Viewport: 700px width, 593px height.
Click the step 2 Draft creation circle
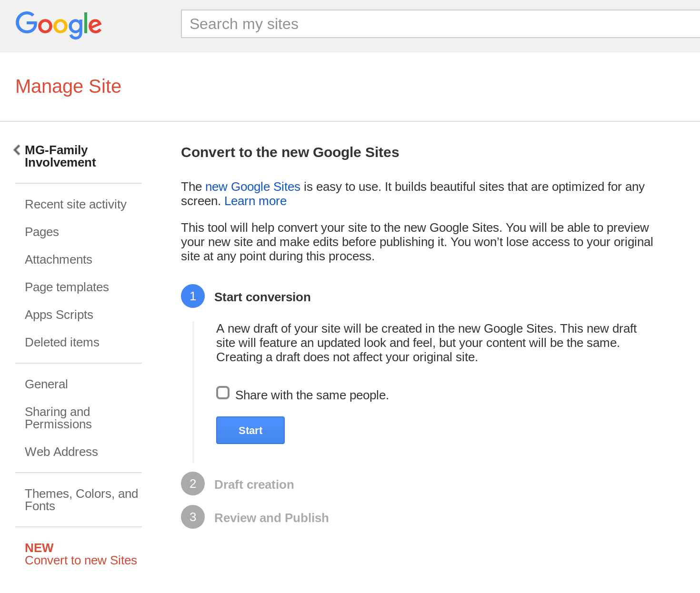193,484
